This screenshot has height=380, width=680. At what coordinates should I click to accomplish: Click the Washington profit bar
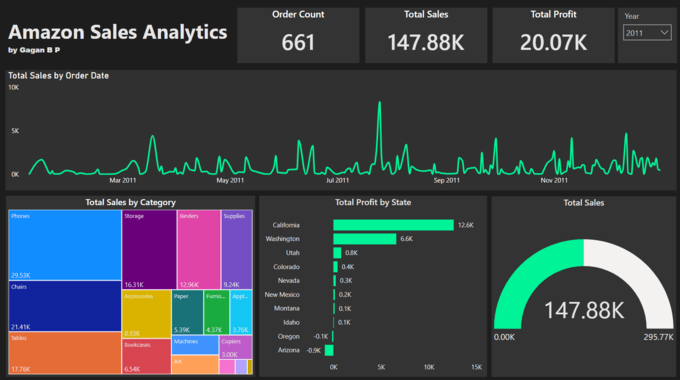[x=365, y=239]
